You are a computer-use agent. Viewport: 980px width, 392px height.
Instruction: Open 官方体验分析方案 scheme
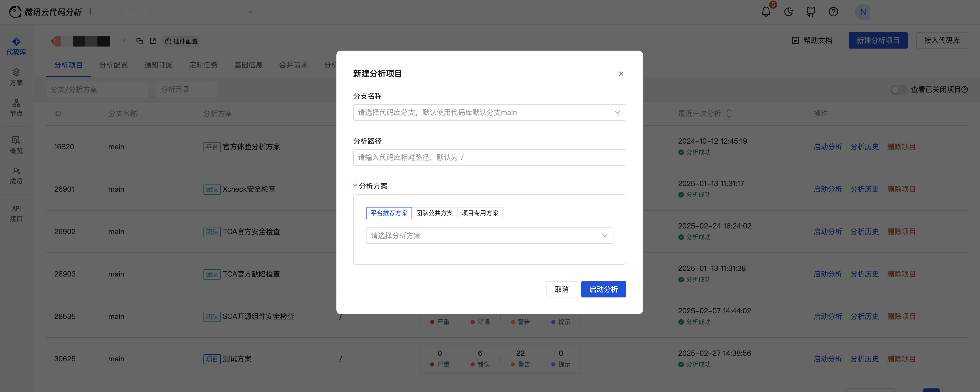(x=251, y=147)
